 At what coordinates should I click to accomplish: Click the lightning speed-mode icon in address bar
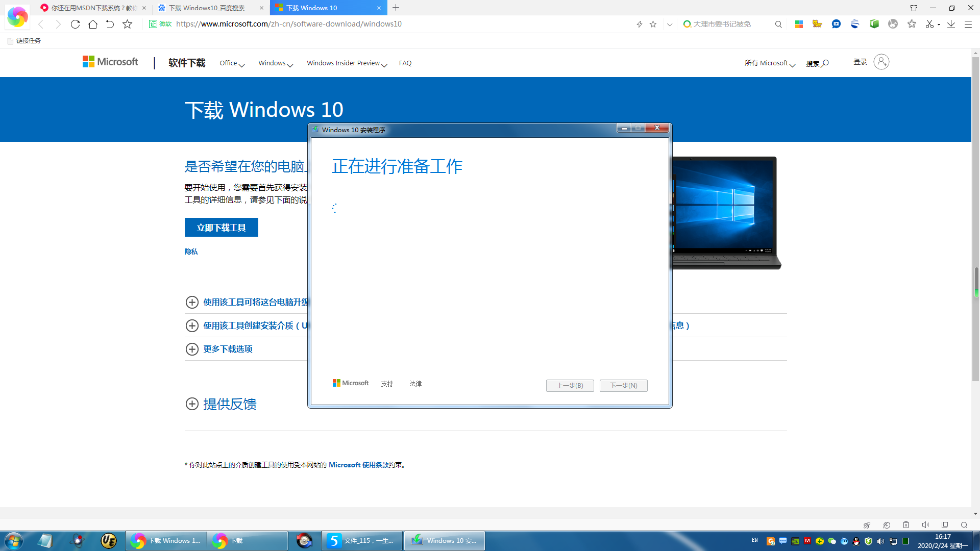point(639,24)
